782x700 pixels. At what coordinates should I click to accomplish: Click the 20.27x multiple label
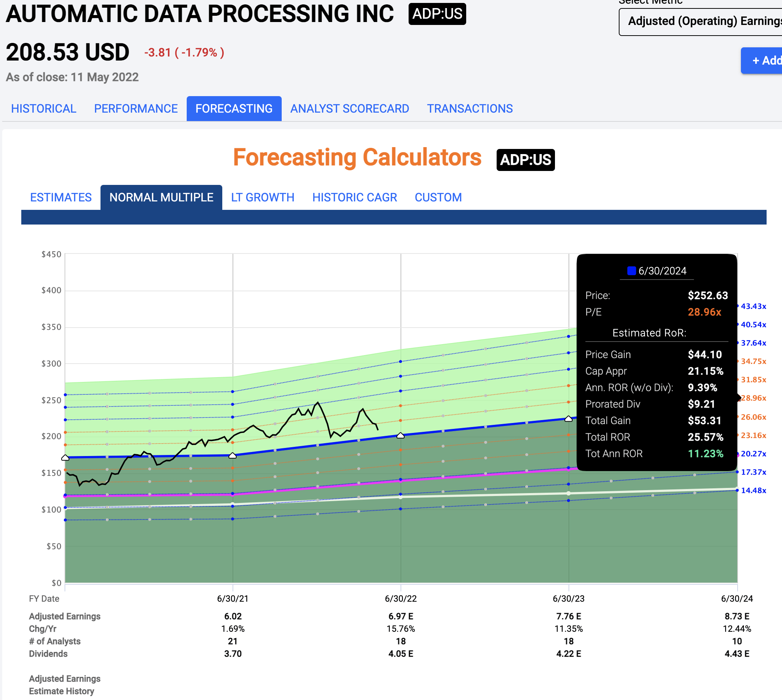point(753,454)
